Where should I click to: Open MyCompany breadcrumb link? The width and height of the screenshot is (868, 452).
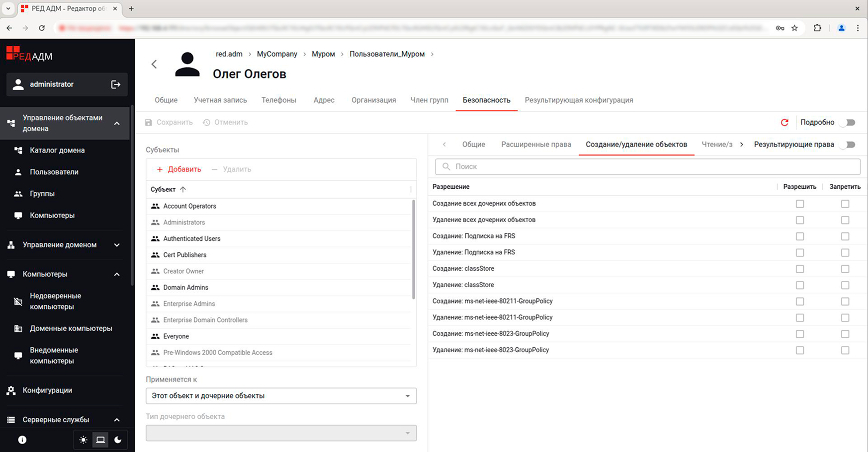click(x=277, y=54)
